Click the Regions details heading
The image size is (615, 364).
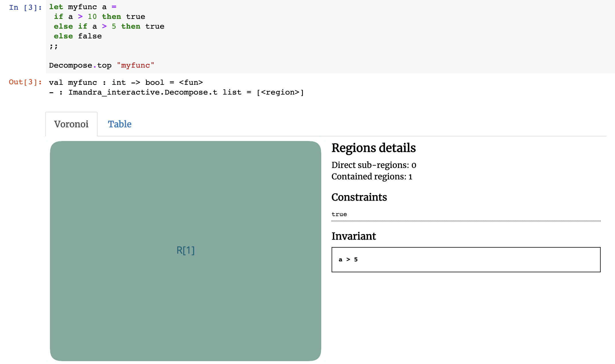(373, 148)
